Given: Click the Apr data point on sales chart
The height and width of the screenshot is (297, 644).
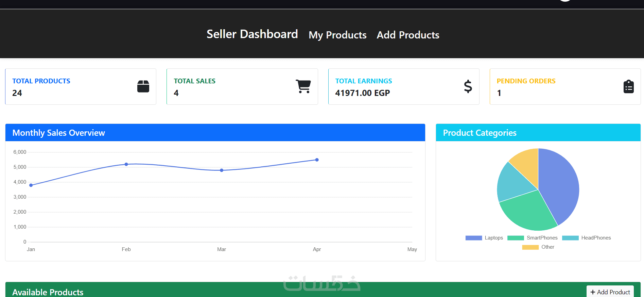Looking at the screenshot, I should click(317, 160).
